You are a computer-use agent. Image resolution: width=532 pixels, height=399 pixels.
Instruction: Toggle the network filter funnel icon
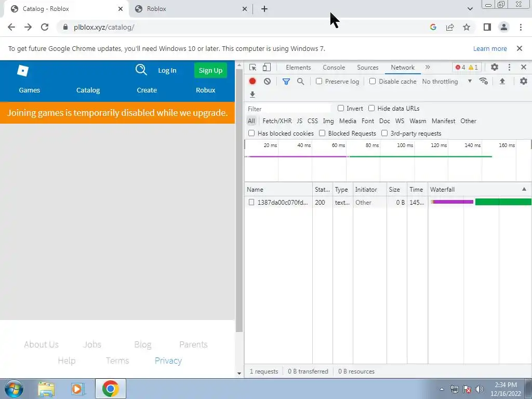click(x=286, y=82)
